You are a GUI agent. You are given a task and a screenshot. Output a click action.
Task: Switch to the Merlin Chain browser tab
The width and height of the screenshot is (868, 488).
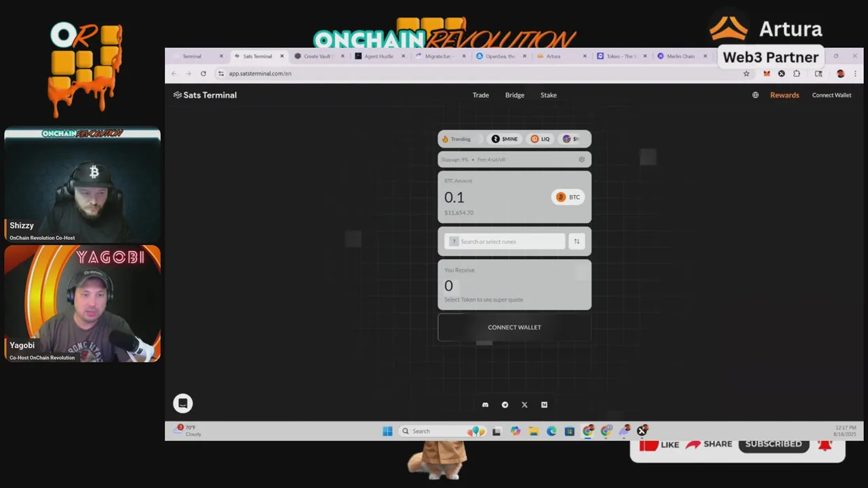(681, 56)
